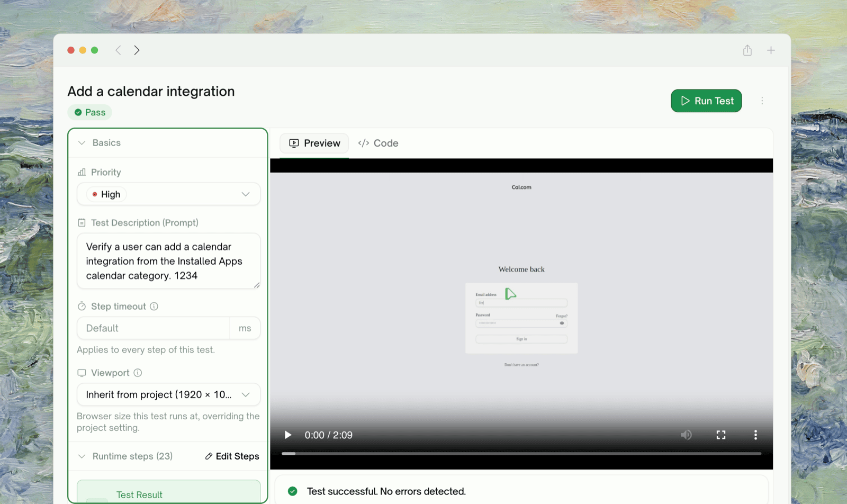The width and height of the screenshot is (847, 504).
Task: Switch to the Code tab
Action: pyautogui.click(x=378, y=143)
